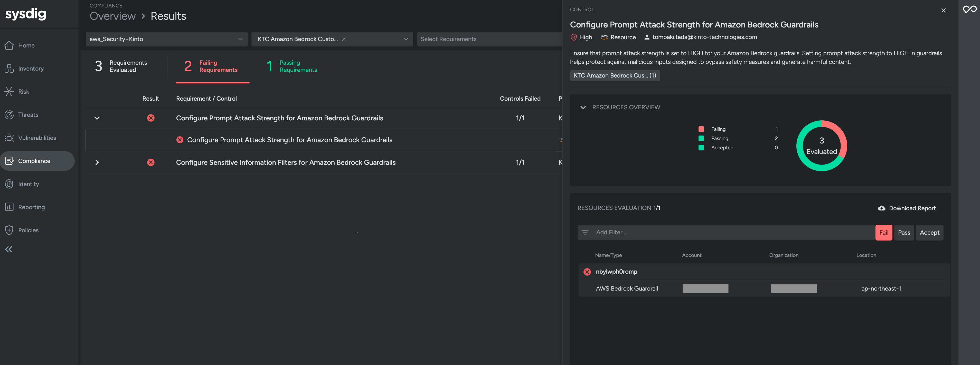980x365 pixels.
Task: Open the Vulnerabilities bug icon
Action: pos(9,138)
